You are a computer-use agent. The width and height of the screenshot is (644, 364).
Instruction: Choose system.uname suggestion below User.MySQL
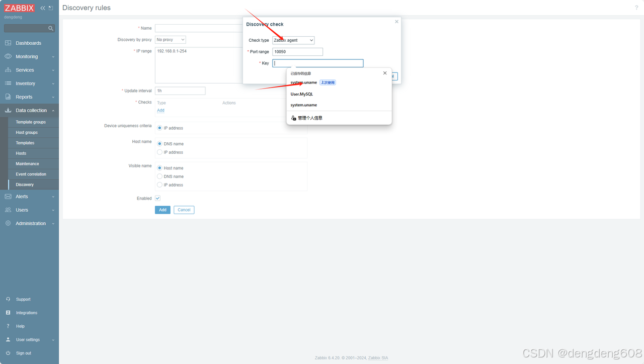pyautogui.click(x=339, y=105)
